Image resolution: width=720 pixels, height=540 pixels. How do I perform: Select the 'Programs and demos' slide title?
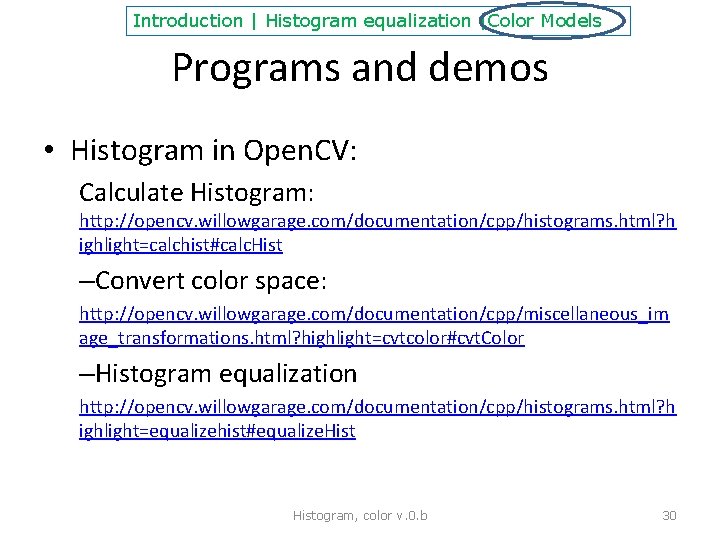[x=360, y=68]
